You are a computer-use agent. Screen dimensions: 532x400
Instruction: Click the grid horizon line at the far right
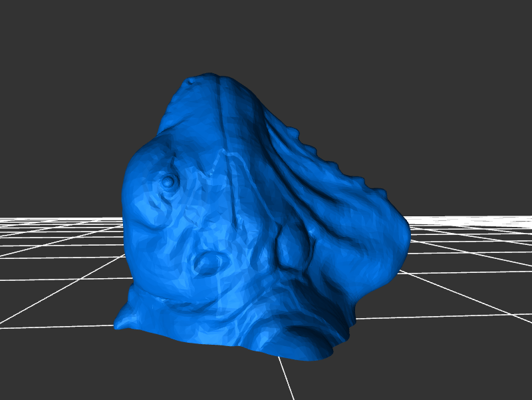(505, 217)
